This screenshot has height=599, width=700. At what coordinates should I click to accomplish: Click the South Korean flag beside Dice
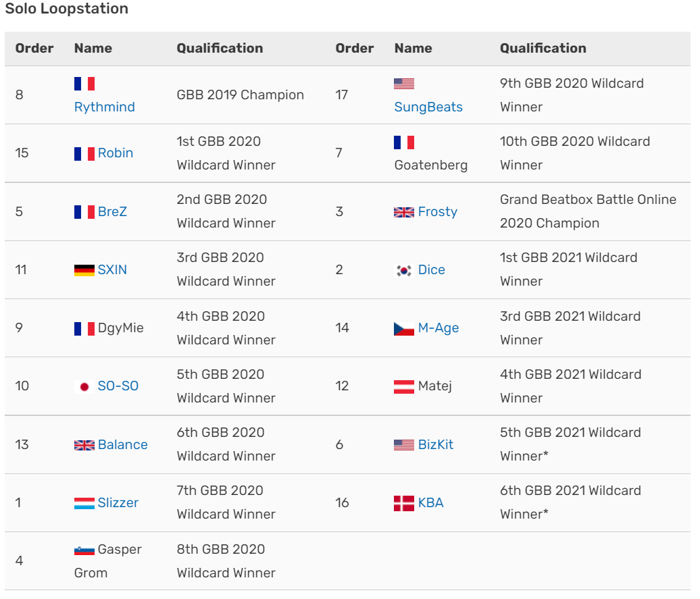[x=404, y=270]
